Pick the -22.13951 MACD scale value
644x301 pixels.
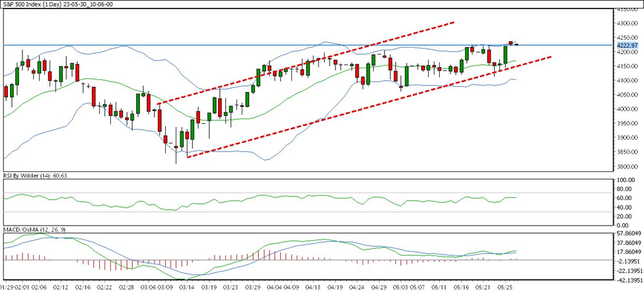click(629, 271)
